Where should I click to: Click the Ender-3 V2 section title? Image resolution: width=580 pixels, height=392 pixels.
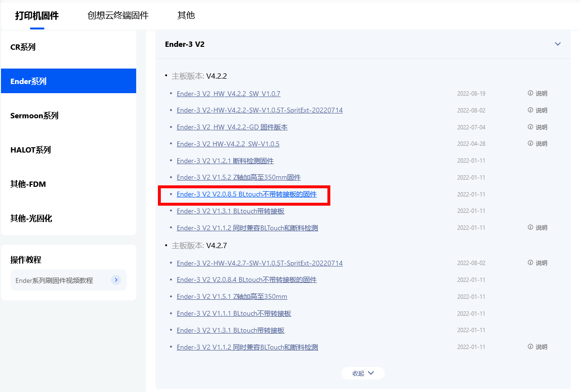(184, 44)
